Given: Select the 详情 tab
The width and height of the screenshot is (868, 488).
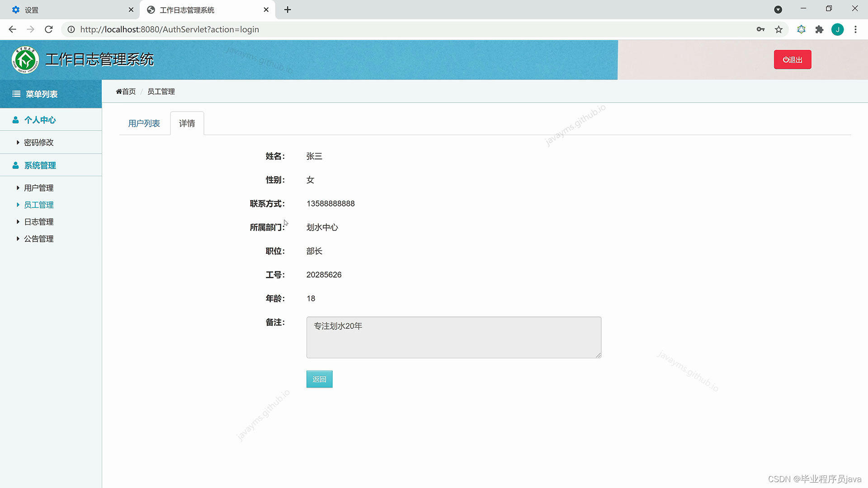Looking at the screenshot, I should click(x=187, y=123).
